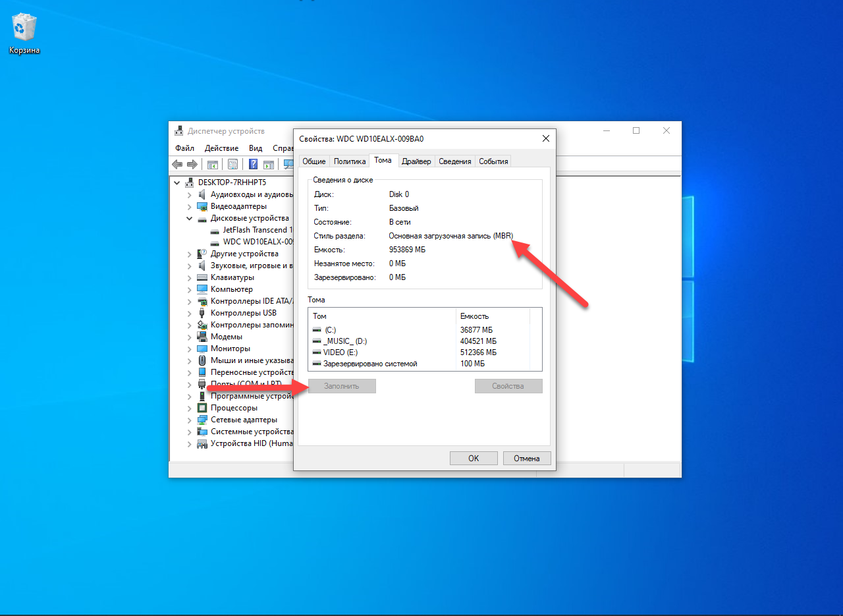
Task: Expand the Звуковые, игровые devices node
Action: click(x=190, y=266)
